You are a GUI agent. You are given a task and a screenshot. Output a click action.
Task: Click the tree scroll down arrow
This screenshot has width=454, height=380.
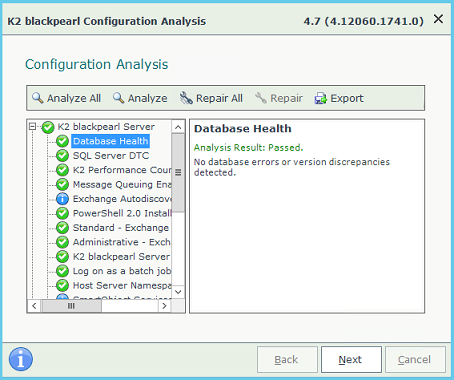tap(178, 292)
